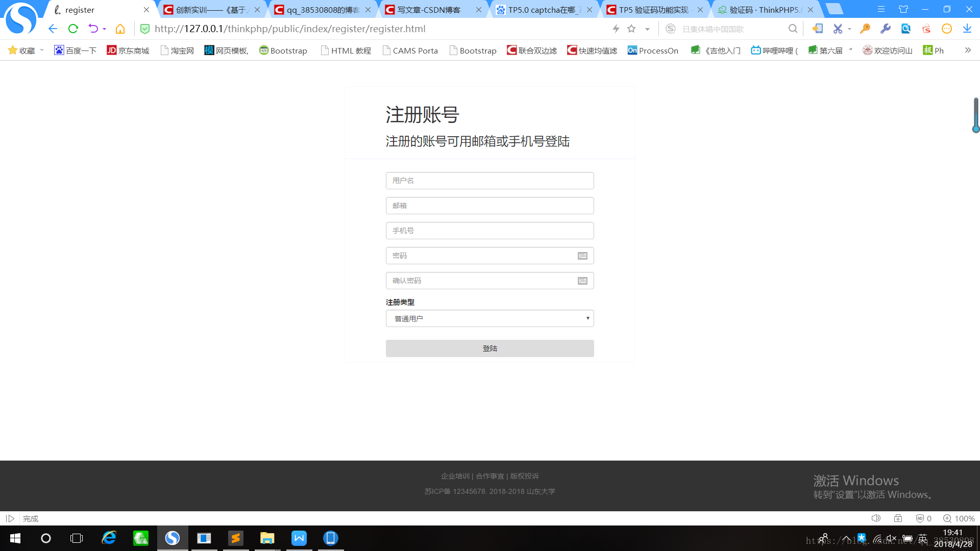Expand the 注册类型 dropdown
The image size is (980, 551).
[x=489, y=319]
